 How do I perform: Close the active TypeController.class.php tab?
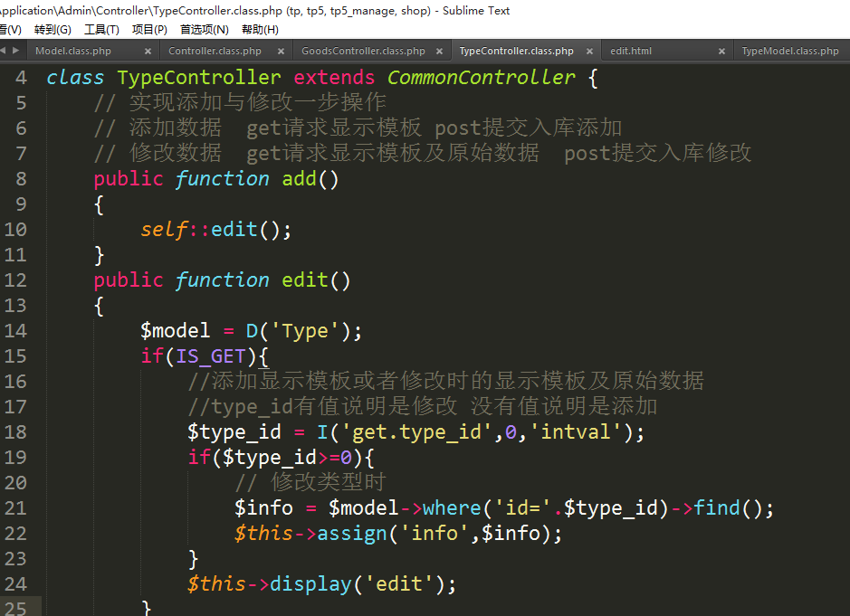point(590,52)
